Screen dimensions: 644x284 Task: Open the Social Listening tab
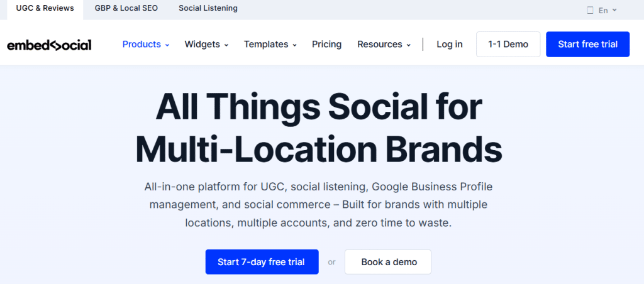(208, 9)
